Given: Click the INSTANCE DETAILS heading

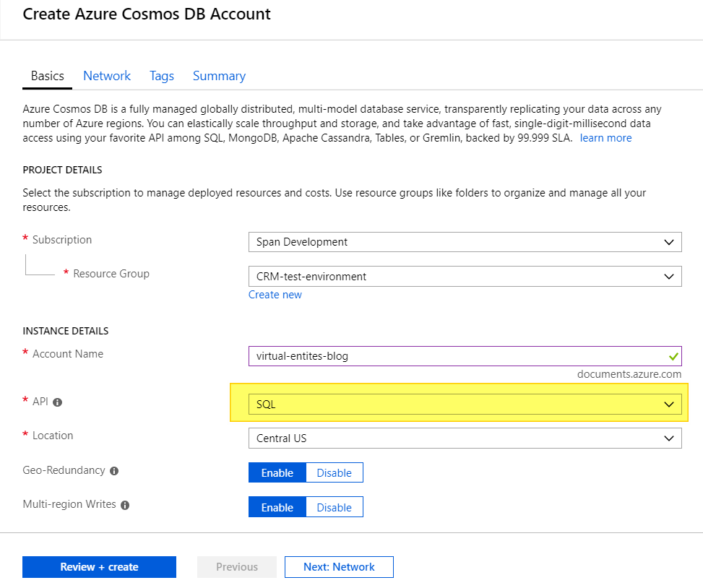Looking at the screenshot, I should pos(66,331).
